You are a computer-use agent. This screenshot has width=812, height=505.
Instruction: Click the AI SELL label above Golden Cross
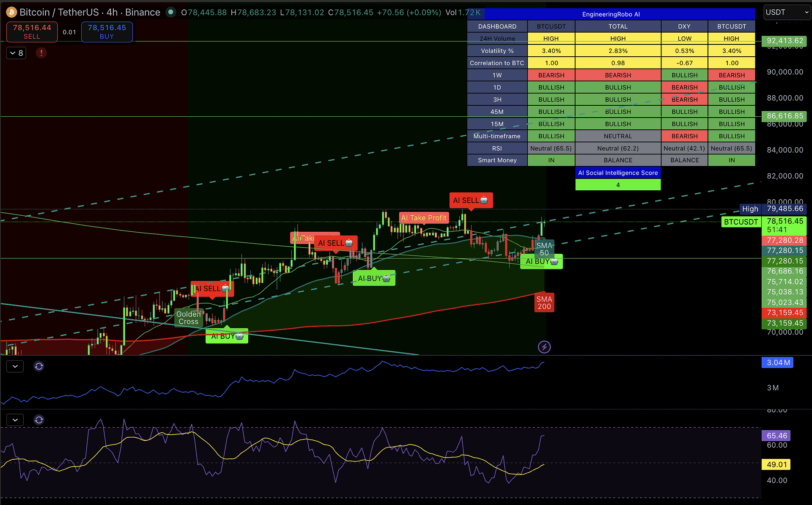pyautogui.click(x=212, y=289)
